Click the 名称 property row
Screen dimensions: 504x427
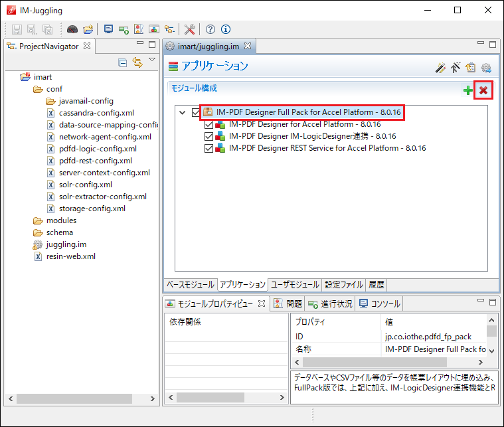click(390, 349)
